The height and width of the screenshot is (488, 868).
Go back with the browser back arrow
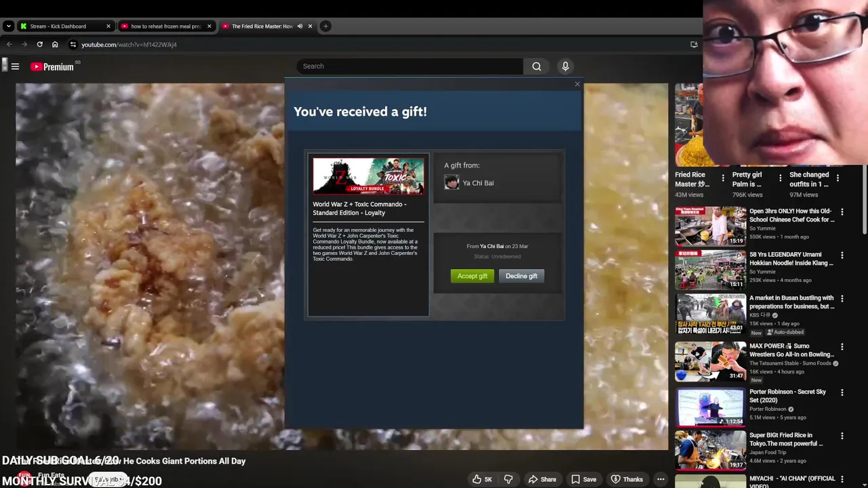[x=9, y=45]
